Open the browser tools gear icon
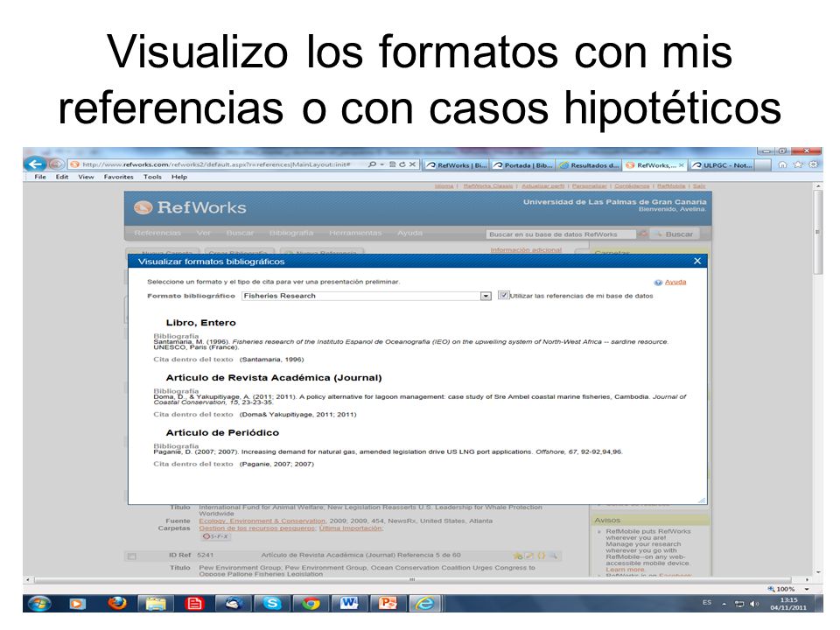 click(x=813, y=164)
